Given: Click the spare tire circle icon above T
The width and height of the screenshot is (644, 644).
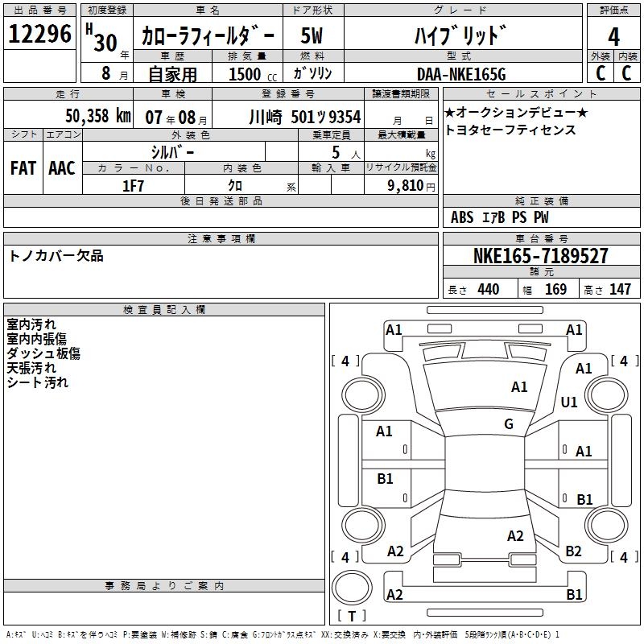Looking at the screenshot, I should 352,588.
